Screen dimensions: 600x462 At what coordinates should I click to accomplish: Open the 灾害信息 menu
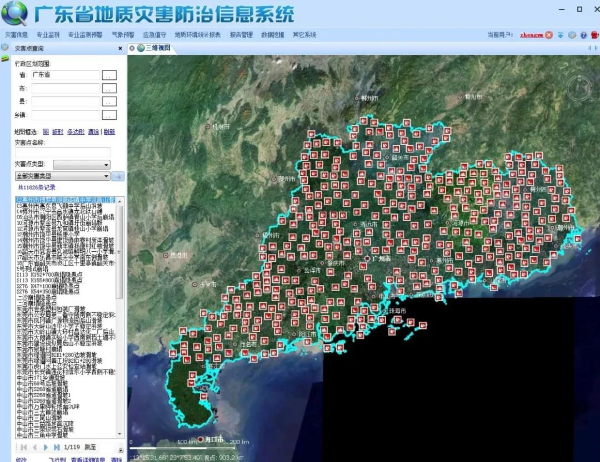[16, 35]
